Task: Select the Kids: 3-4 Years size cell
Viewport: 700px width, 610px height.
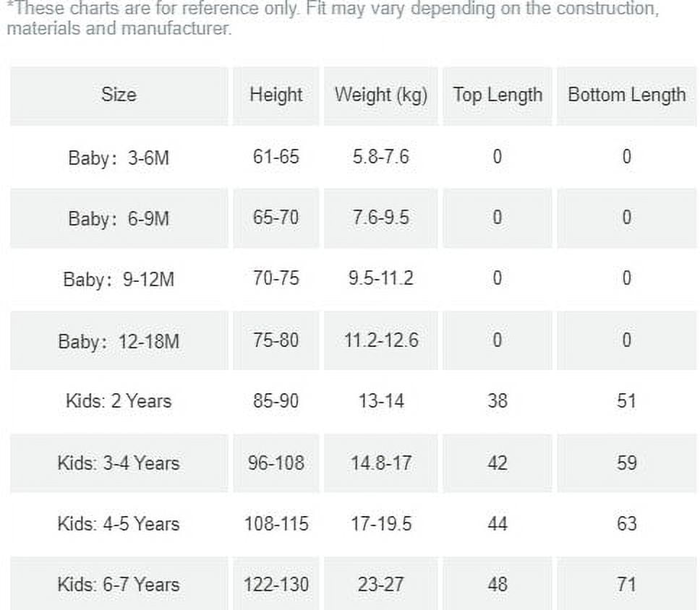Action: (119, 463)
